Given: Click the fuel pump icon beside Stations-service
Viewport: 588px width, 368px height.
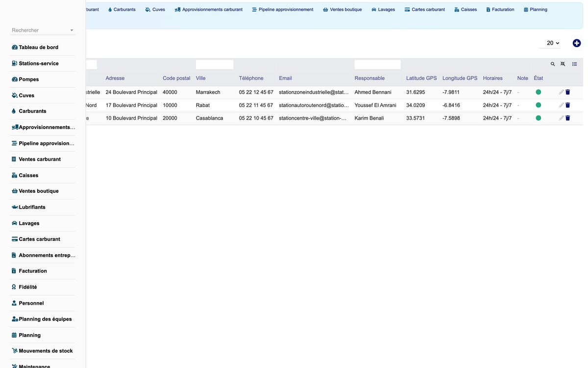Looking at the screenshot, I should tap(15, 63).
